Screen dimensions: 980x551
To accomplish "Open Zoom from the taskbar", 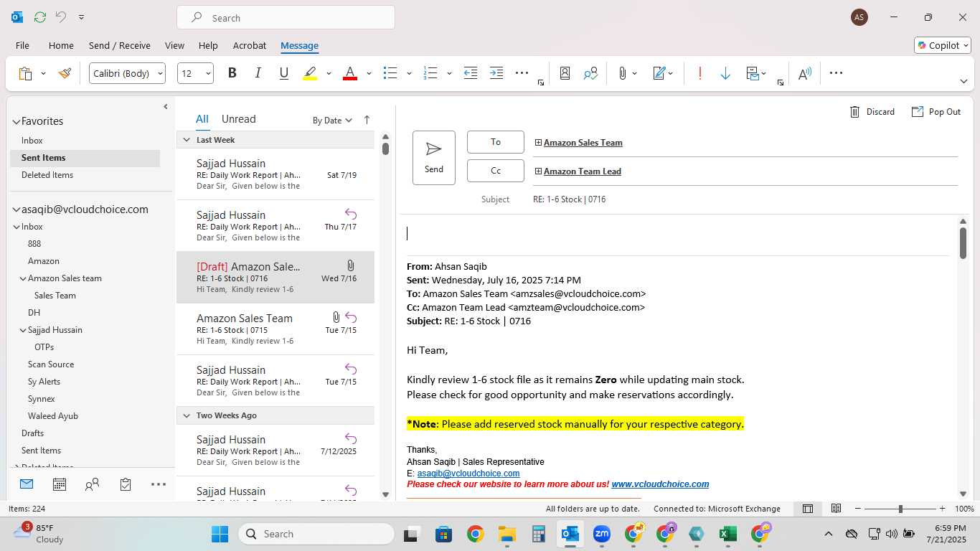I will [601, 534].
